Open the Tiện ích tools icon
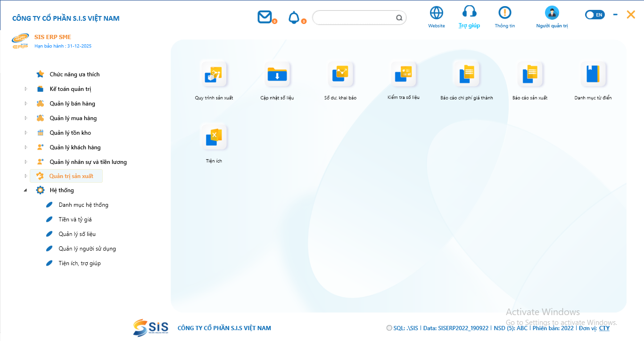The width and height of the screenshot is (644, 341). (214, 137)
